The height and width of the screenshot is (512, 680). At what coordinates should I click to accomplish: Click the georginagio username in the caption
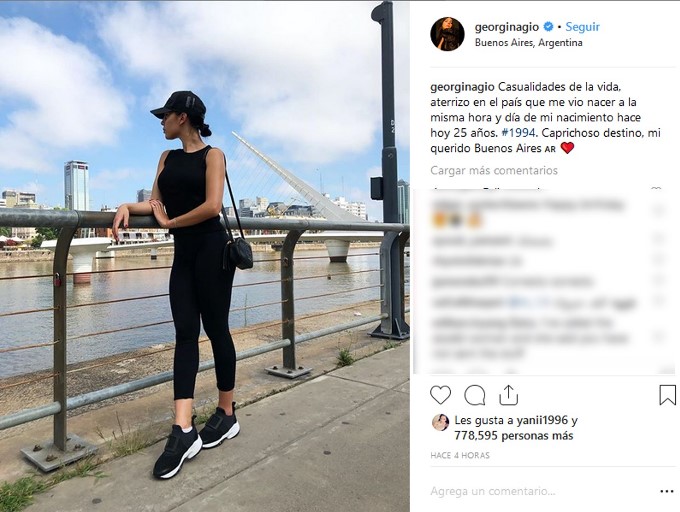[x=462, y=87]
